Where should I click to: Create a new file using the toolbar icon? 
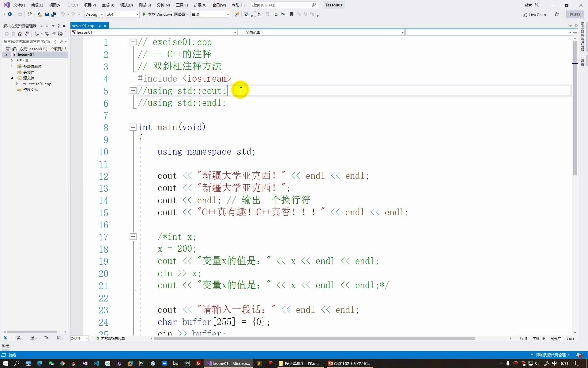30,14
